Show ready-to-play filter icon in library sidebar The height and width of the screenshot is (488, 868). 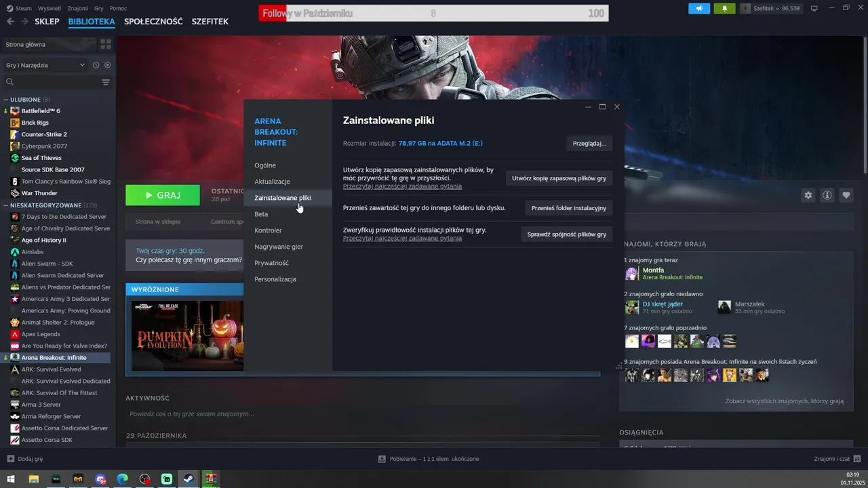pyautogui.click(x=107, y=65)
